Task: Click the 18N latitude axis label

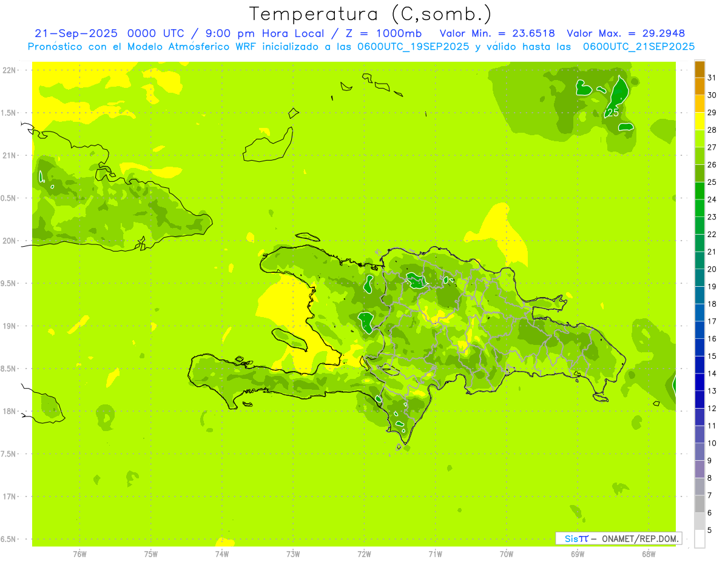Action: pyautogui.click(x=9, y=412)
